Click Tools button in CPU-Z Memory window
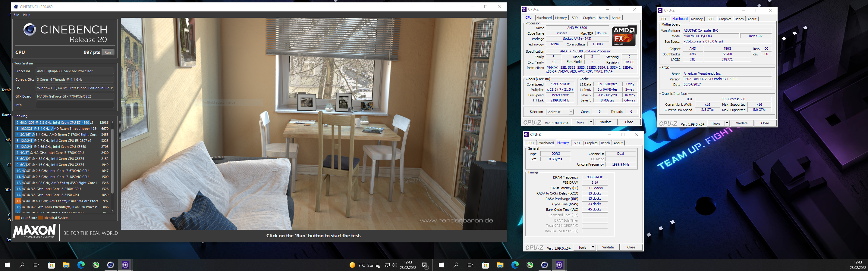Image resolution: width=868 pixels, height=271 pixels. (582, 247)
